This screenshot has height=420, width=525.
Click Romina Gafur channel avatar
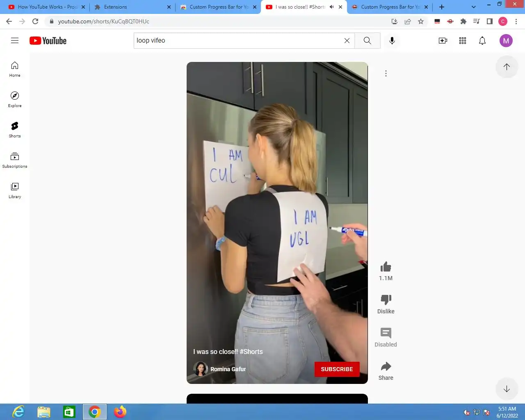point(201,369)
